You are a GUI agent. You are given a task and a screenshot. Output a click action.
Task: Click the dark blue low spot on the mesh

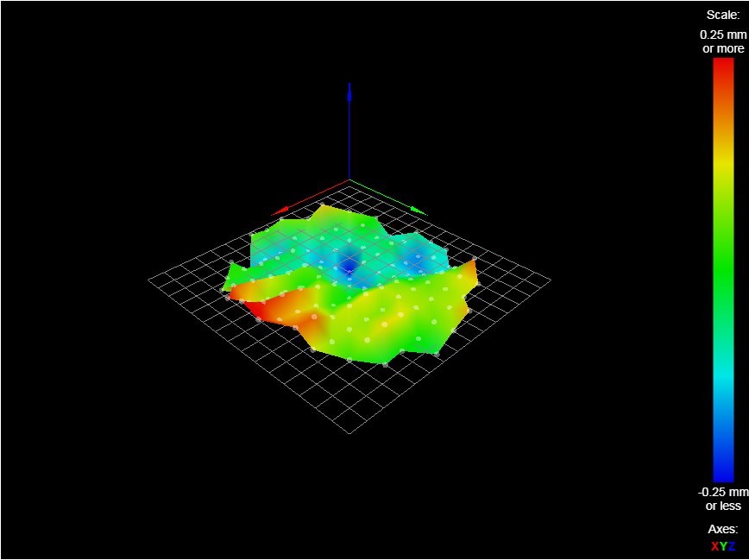tap(349, 261)
